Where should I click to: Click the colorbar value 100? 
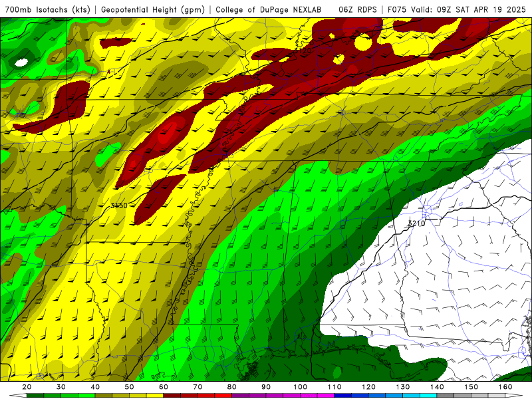tap(301, 387)
